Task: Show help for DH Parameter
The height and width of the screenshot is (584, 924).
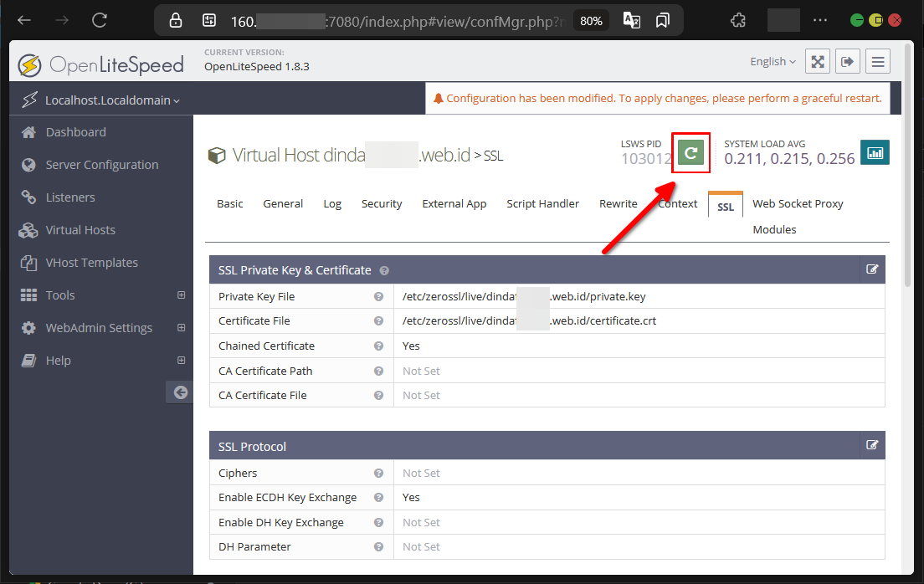Action: coord(378,547)
